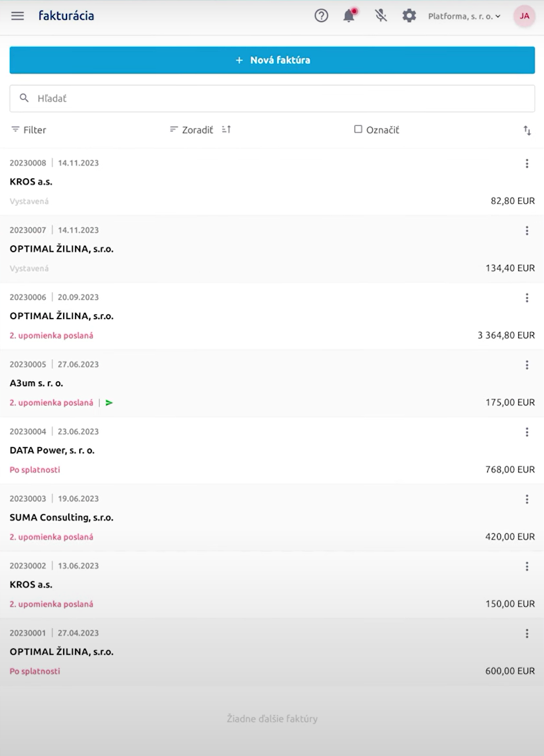544x756 pixels.
Task: Open the settings gear icon
Action: pos(409,16)
